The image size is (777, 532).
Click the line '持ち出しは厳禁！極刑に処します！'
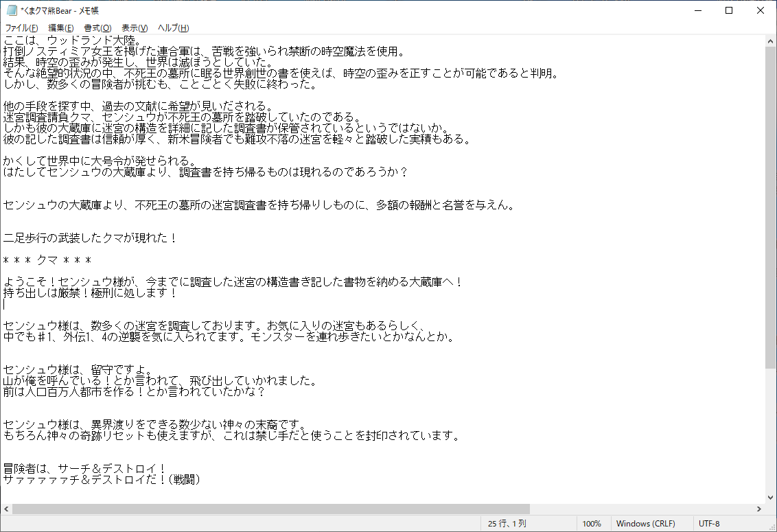pyautogui.click(x=90, y=292)
